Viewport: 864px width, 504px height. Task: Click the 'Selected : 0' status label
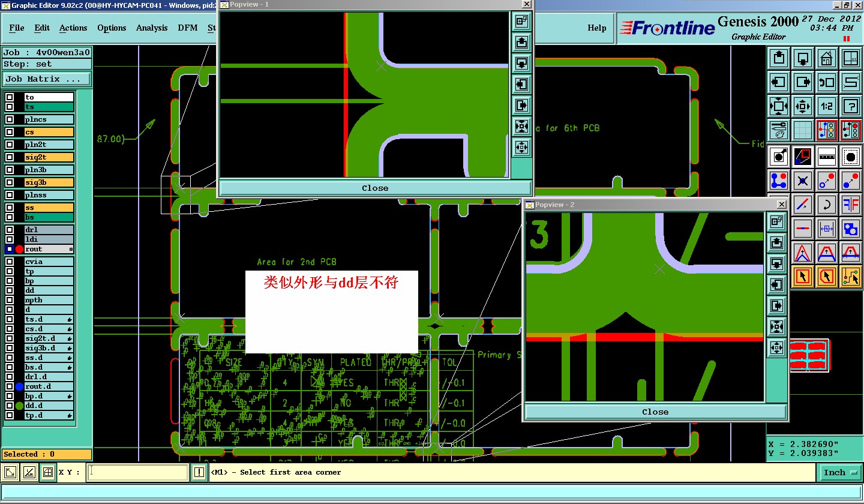coord(47,454)
